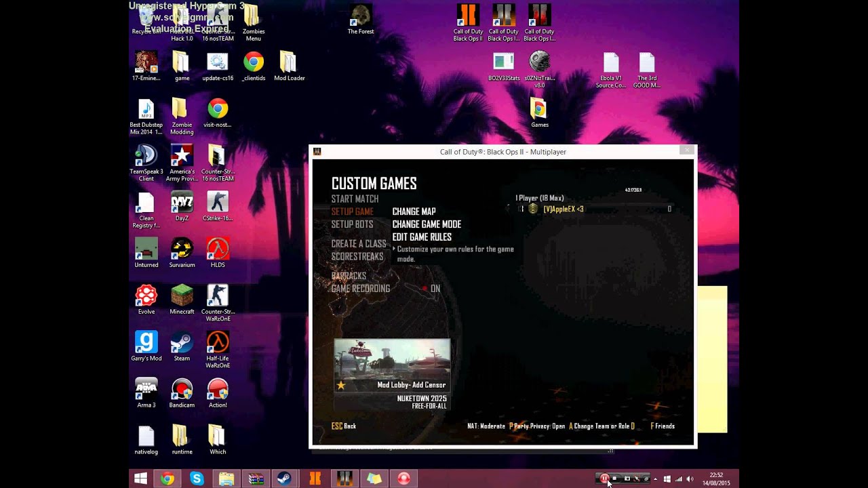Open Ebola V1 Source Code file

(x=611, y=69)
